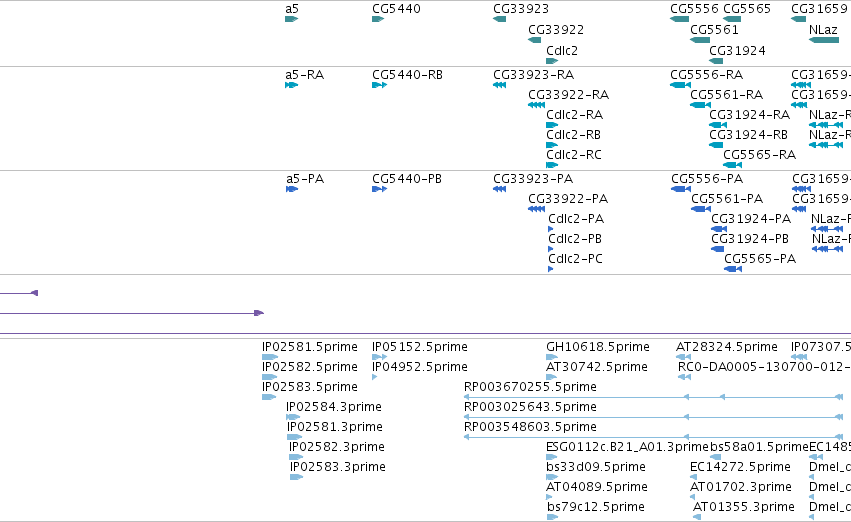Screen dimensions: 851x522
Task: Open the CG5556 gene label
Action: click(x=695, y=9)
